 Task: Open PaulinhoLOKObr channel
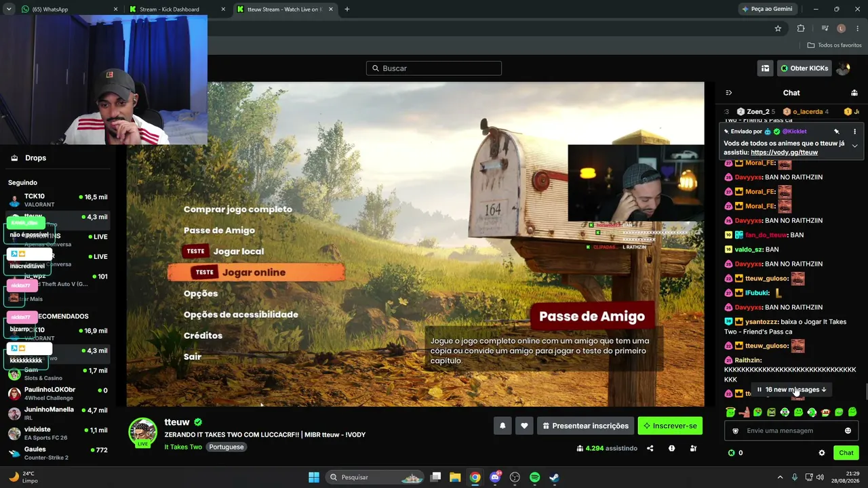pos(58,394)
